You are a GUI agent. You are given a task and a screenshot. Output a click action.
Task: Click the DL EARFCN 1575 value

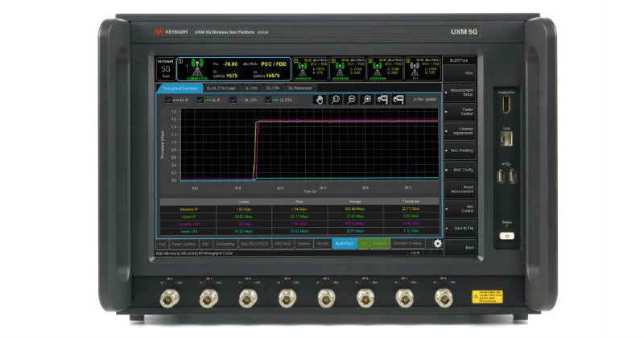tap(231, 76)
